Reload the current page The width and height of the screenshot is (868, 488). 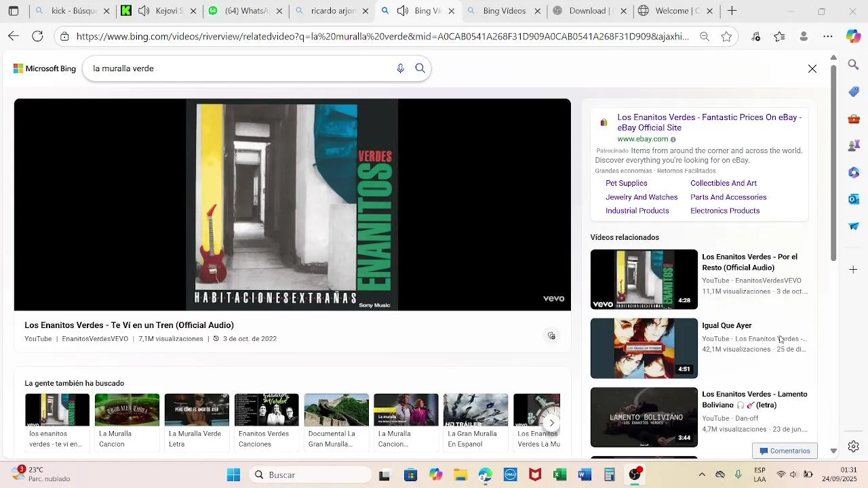38,37
